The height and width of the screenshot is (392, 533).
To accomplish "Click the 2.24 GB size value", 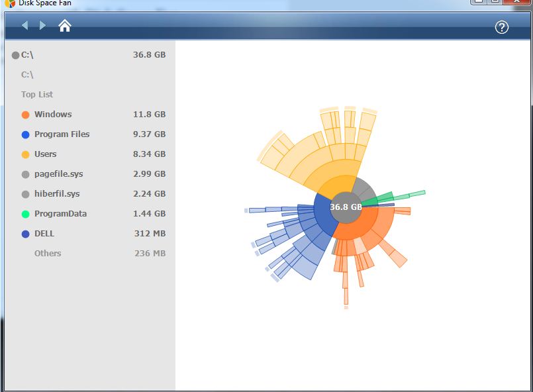I will click(149, 194).
